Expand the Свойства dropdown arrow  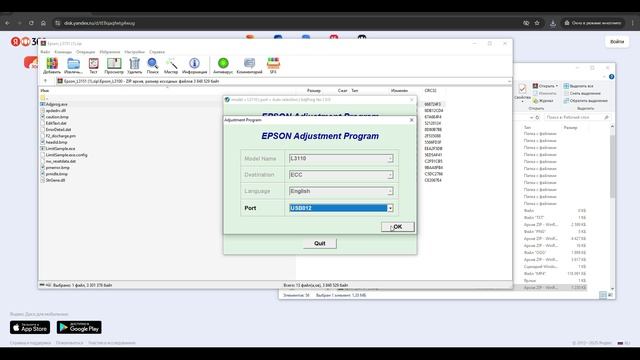point(522,101)
